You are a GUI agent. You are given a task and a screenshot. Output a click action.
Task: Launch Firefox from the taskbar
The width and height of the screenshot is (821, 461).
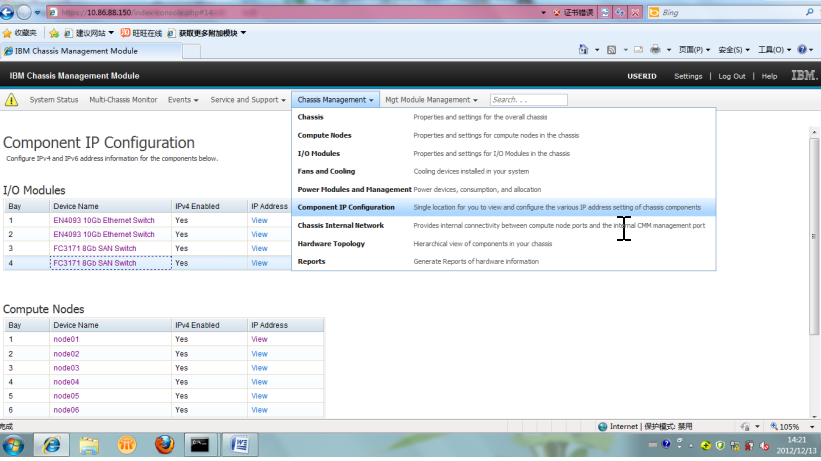[x=164, y=445]
